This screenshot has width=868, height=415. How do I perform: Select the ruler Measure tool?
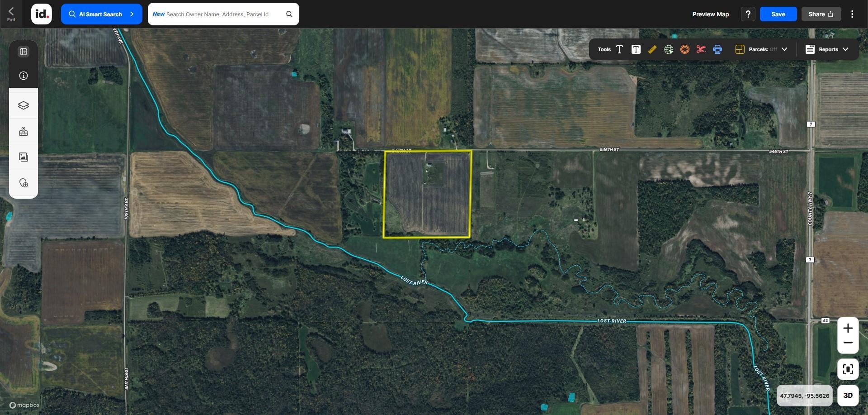(x=652, y=49)
